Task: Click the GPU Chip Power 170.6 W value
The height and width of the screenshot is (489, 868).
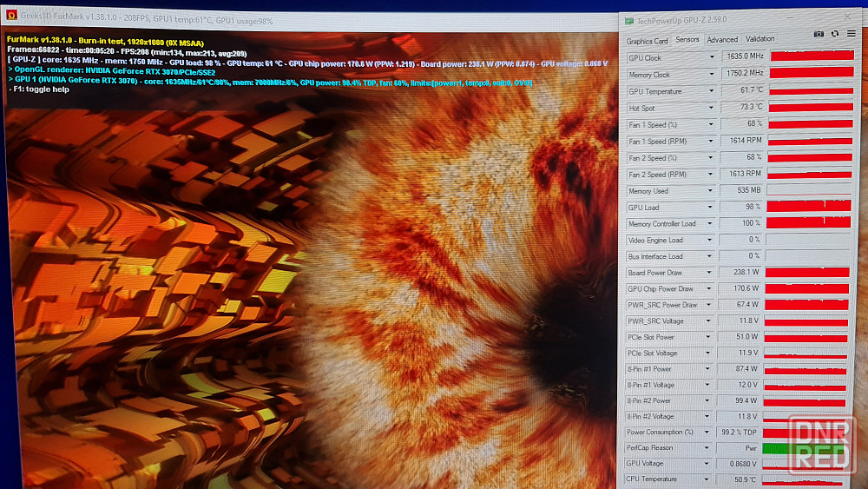Action: pyautogui.click(x=740, y=288)
